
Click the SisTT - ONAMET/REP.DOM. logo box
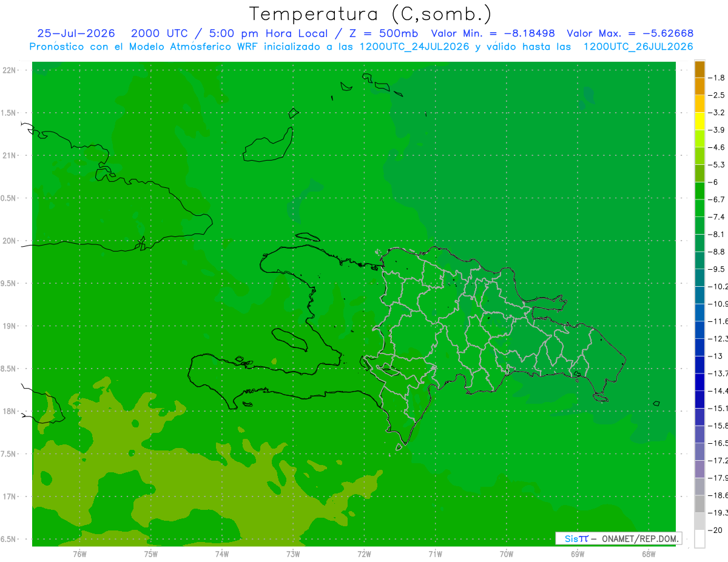pos(618,538)
